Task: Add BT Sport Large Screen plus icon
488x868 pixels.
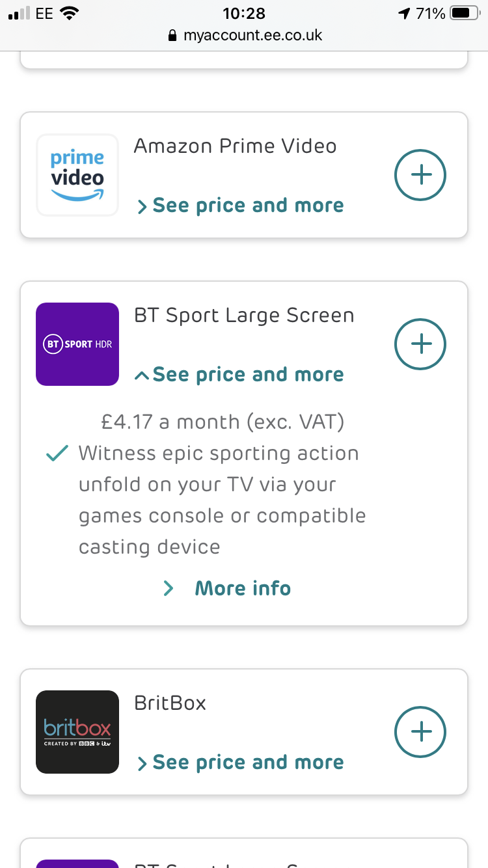Action: pyautogui.click(x=420, y=344)
